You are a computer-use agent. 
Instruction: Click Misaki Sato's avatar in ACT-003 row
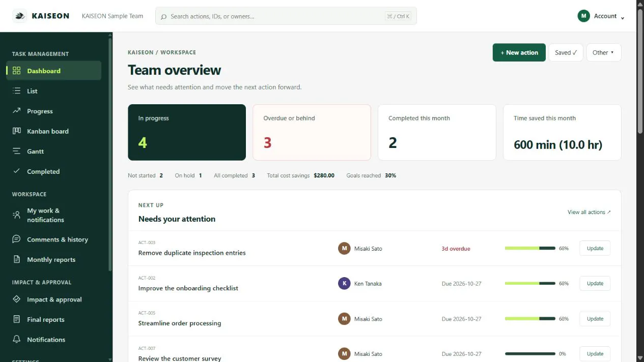344,248
